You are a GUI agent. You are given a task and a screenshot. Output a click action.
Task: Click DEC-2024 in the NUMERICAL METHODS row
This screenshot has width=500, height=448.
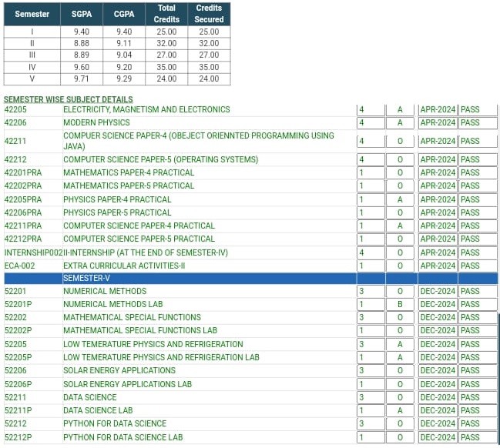click(x=438, y=291)
